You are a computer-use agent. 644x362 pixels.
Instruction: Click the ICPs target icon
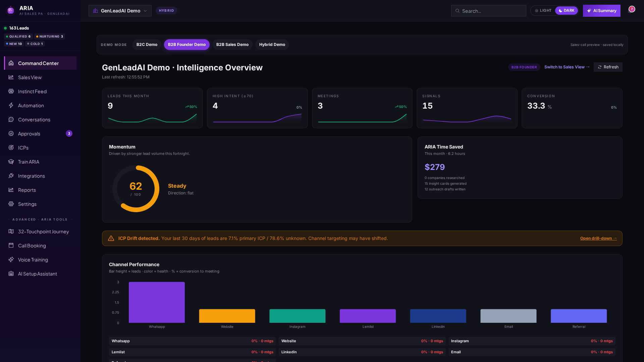click(11, 147)
